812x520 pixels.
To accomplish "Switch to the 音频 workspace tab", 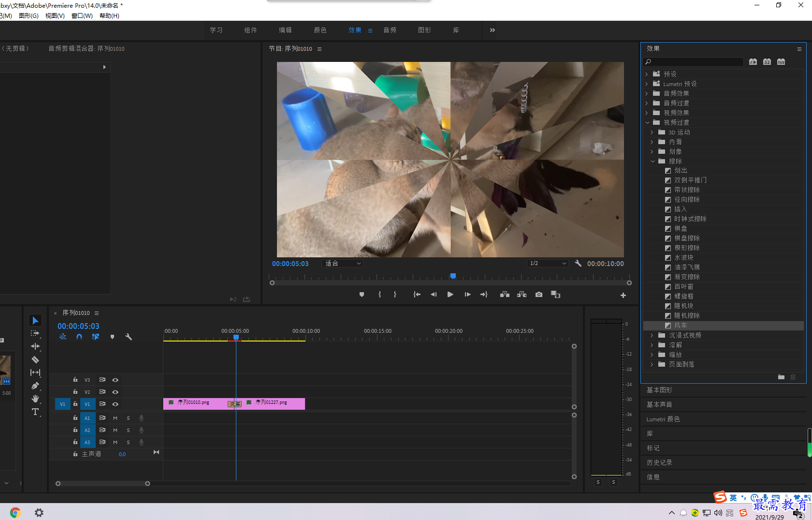I will coord(390,30).
